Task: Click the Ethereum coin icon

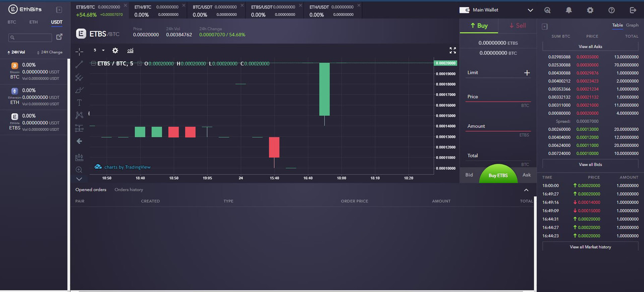Action: (15, 91)
